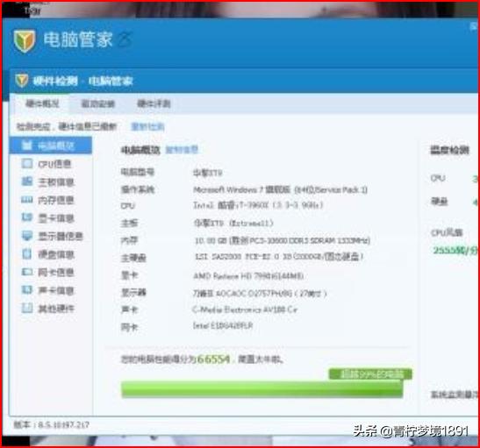
Task: Click the 重新检测 link
Action: (147, 126)
